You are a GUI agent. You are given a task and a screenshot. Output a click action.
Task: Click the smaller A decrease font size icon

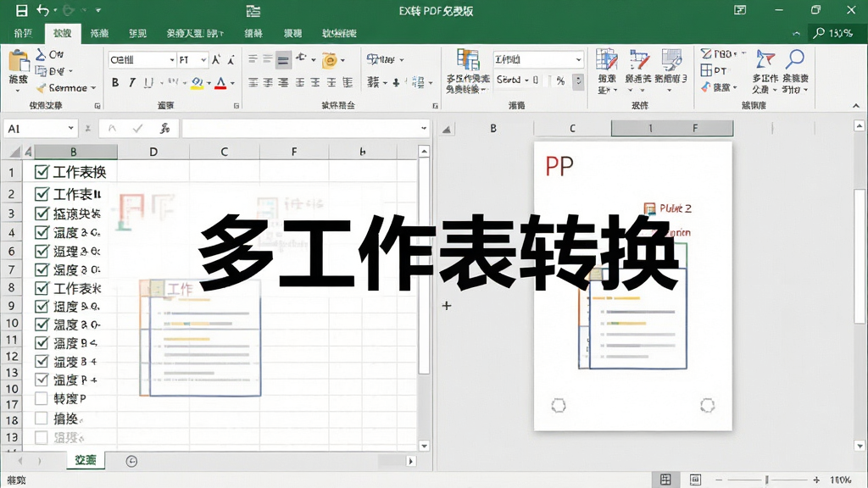231,59
